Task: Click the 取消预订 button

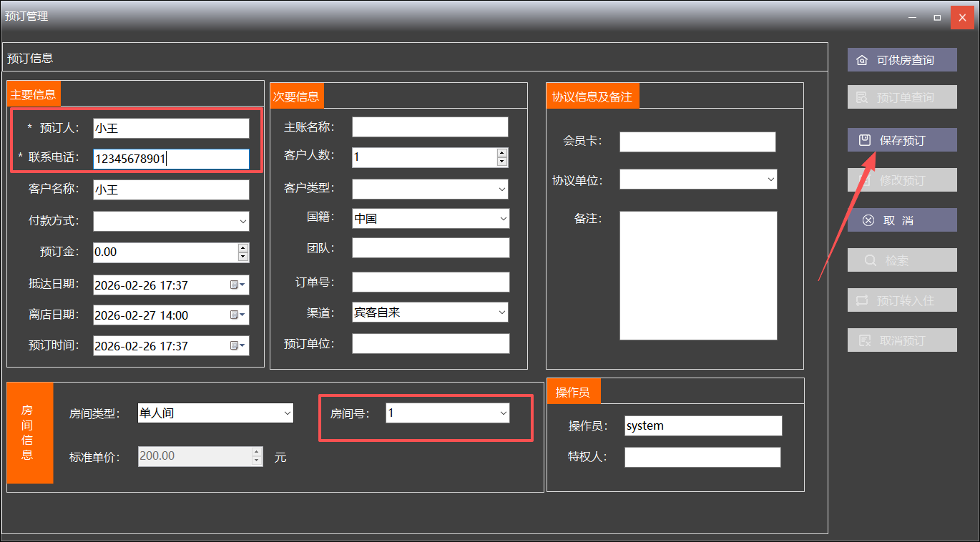Action: [x=902, y=340]
